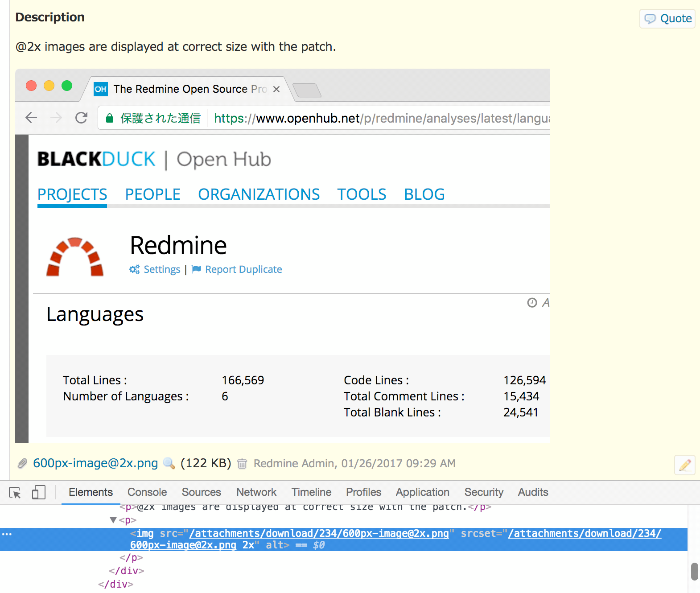The width and height of the screenshot is (700, 593).
Task: Switch to the Audits tab
Action: [x=533, y=492]
